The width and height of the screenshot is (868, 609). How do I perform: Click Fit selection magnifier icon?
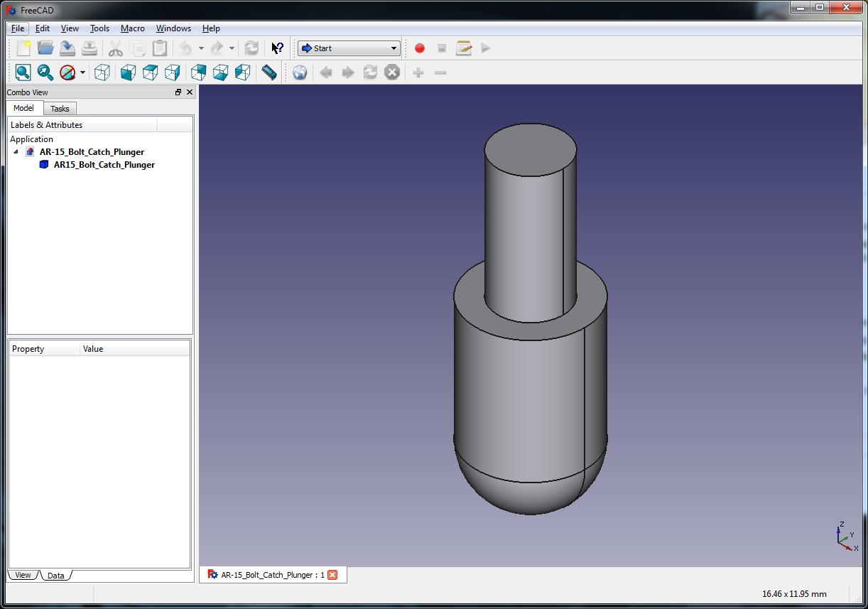(x=45, y=72)
